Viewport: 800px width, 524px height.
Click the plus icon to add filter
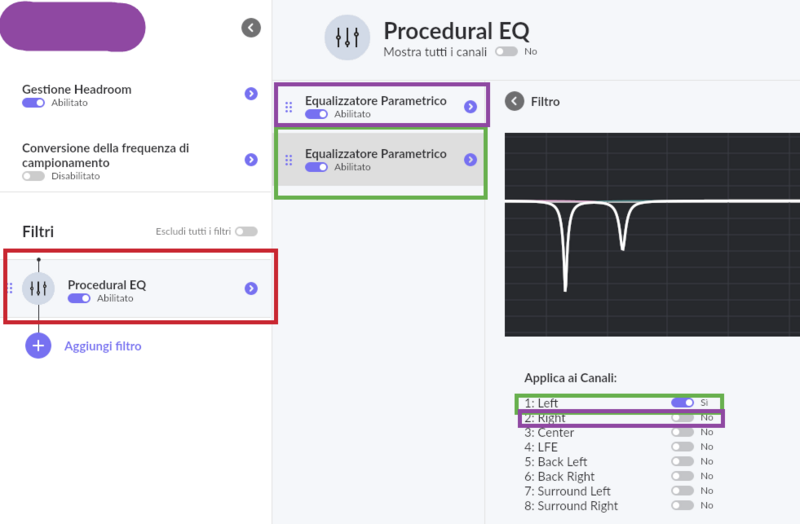coord(38,346)
